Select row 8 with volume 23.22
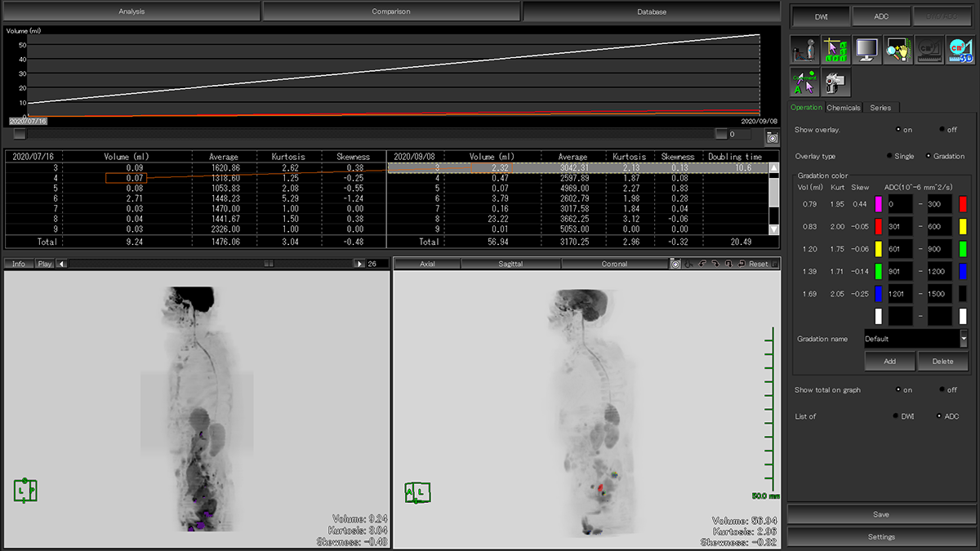The width and height of the screenshot is (980, 551). pos(577,220)
